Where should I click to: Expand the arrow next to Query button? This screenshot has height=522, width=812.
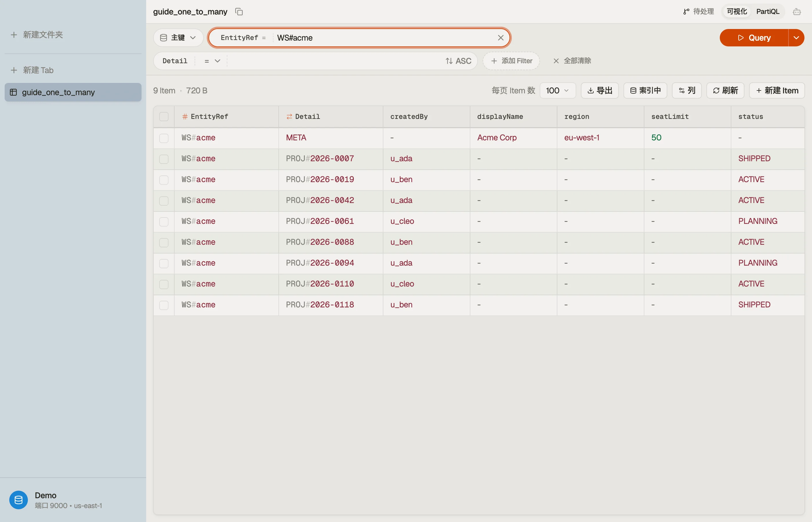(x=796, y=38)
